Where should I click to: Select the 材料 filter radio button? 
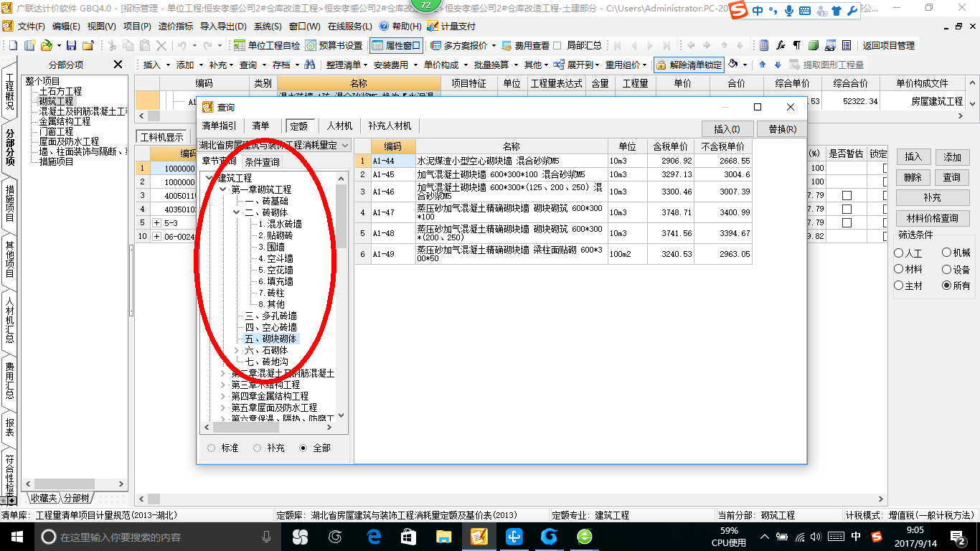pyautogui.click(x=899, y=270)
